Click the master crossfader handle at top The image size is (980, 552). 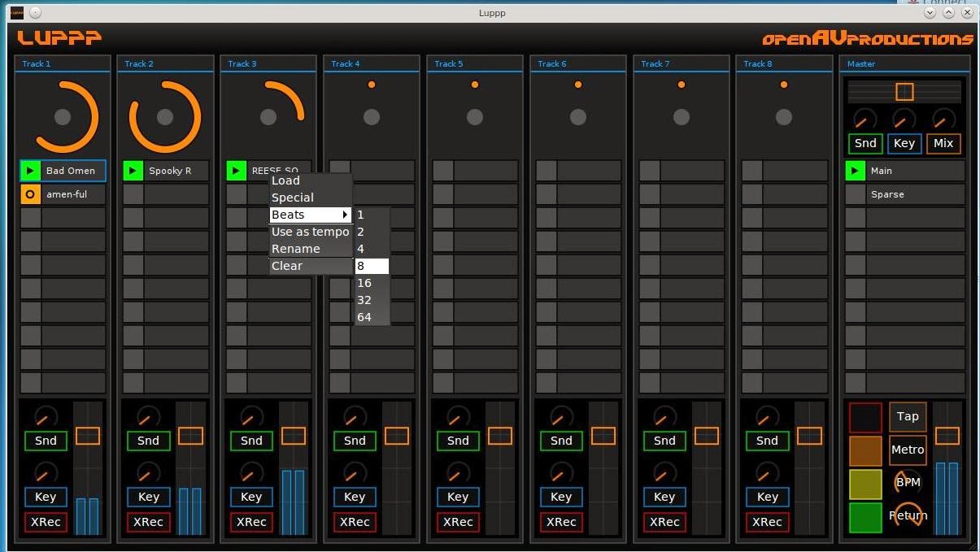point(904,92)
